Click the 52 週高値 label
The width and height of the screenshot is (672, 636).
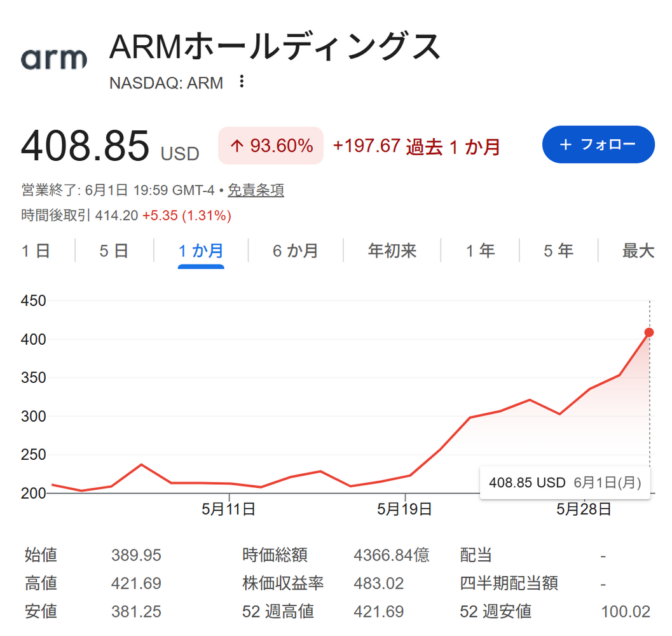point(278,612)
